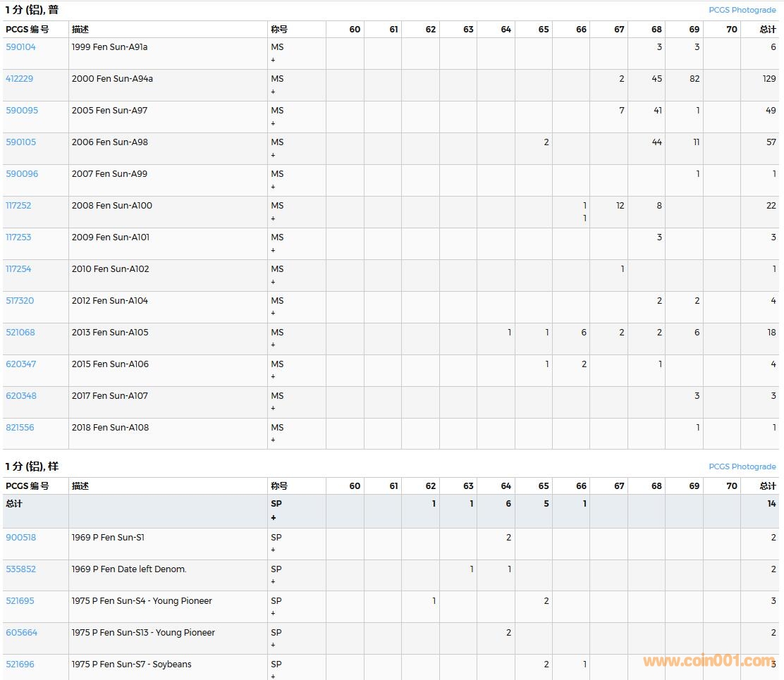784x680 pixels.
Task: Click PCGS number 117252
Action: pos(18,206)
